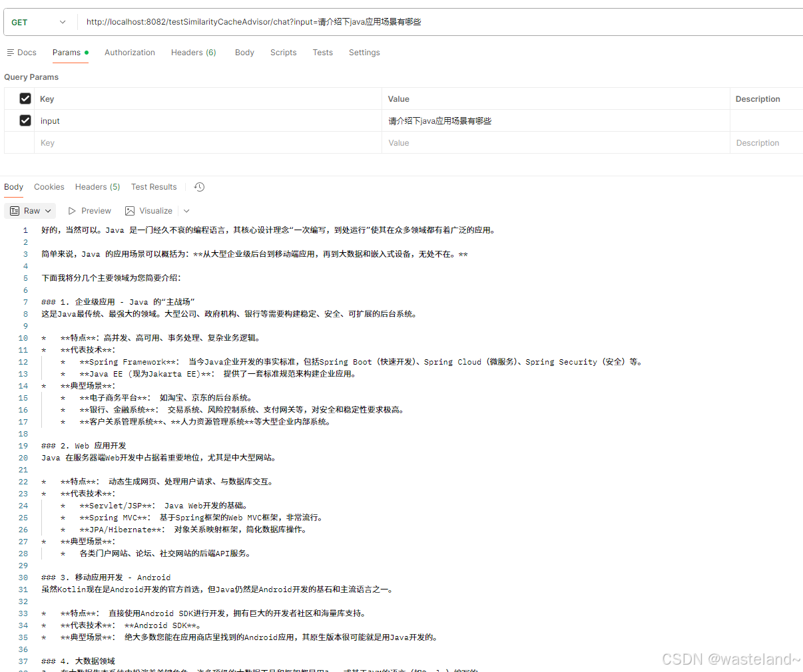The width and height of the screenshot is (803, 672).
Task: Uncheck the input parameter checkbox
Action: (25, 120)
